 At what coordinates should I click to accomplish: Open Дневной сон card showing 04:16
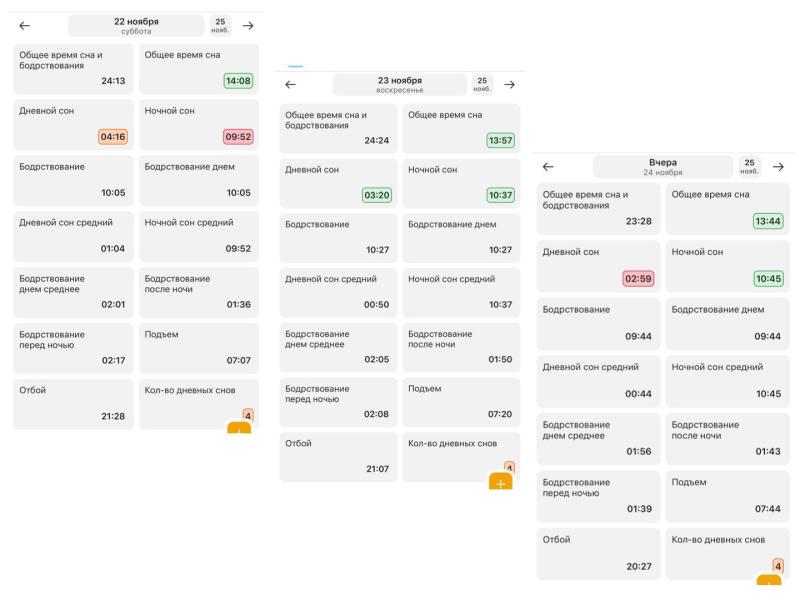point(75,124)
